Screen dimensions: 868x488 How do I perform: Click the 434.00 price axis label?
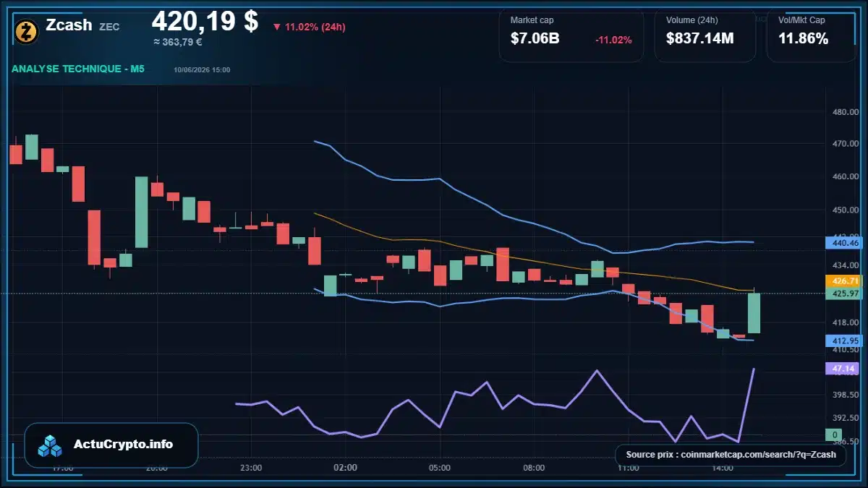point(846,265)
